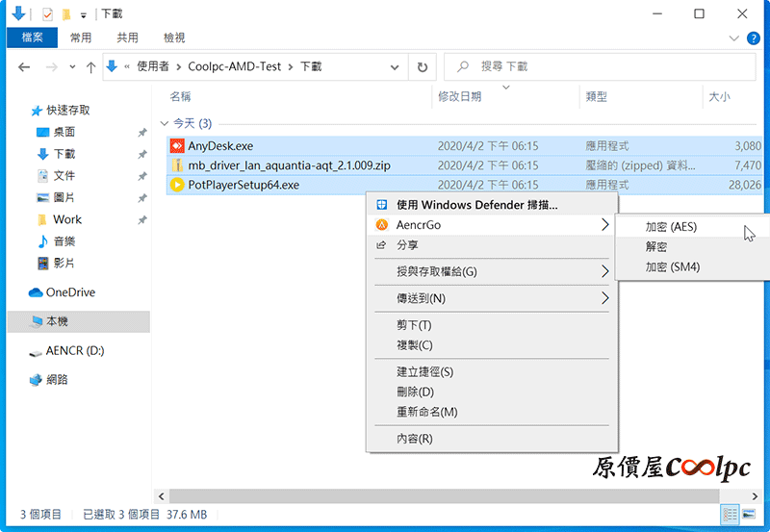
Task: Open AENCR (D:) drive in sidebar
Action: pos(74,351)
